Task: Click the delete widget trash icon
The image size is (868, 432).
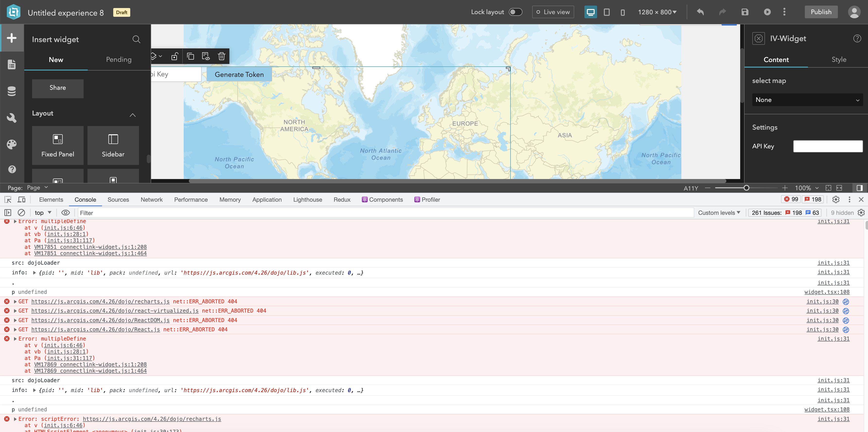Action: (221, 56)
